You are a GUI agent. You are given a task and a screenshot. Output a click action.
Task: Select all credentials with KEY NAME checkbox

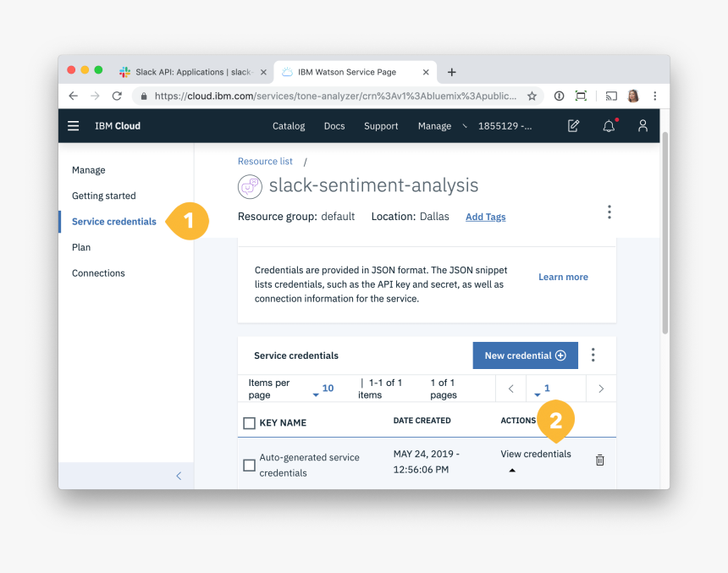pyautogui.click(x=250, y=423)
